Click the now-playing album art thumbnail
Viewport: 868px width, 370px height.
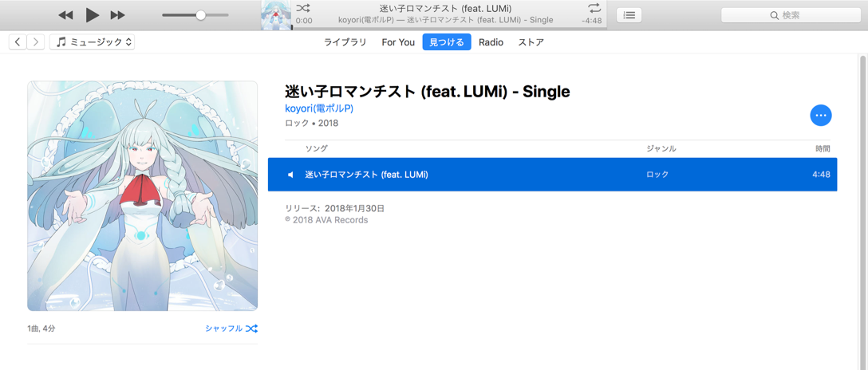click(276, 15)
